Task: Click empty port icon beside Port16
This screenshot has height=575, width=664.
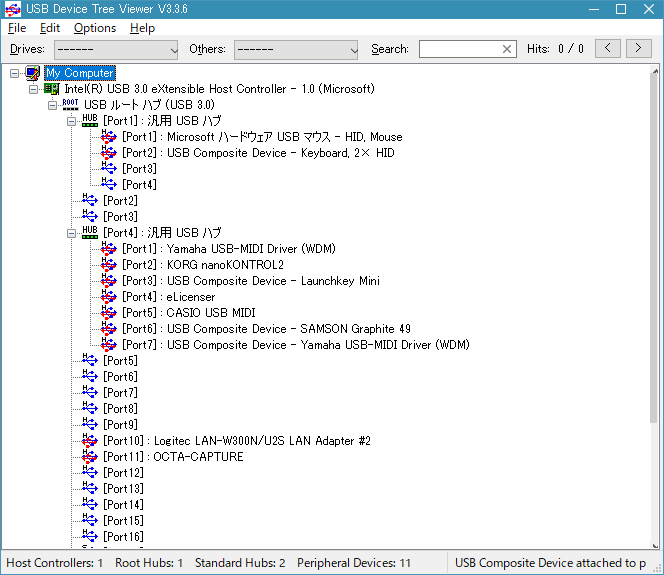Action: pos(90,537)
